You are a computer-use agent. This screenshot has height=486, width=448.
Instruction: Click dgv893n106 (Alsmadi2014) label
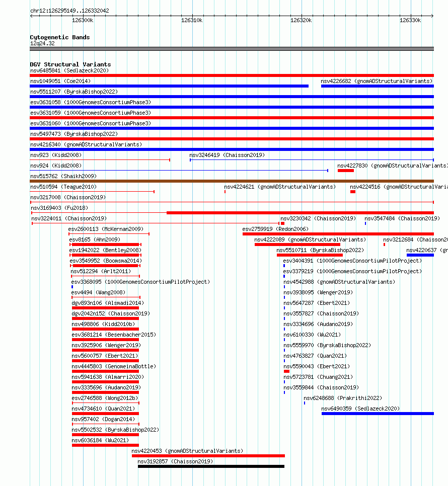pyautogui.click(x=108, y=302)
